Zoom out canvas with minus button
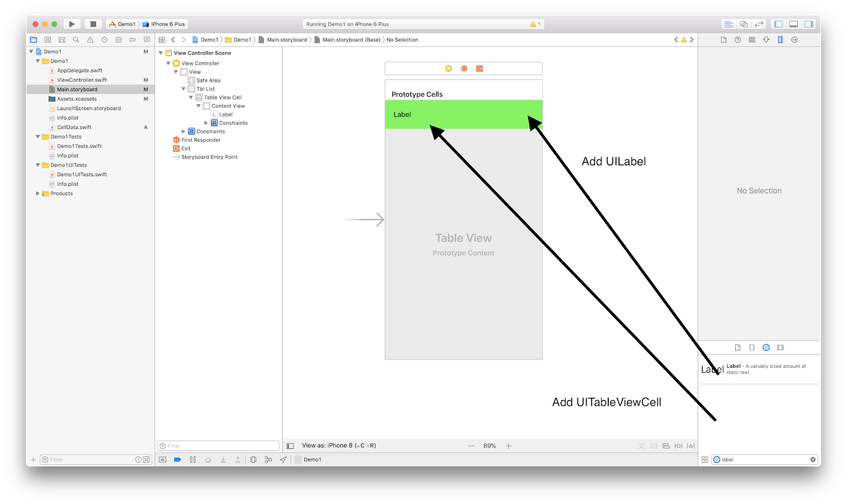This screenshot has width=847, height=504. [x=471, y=446]
